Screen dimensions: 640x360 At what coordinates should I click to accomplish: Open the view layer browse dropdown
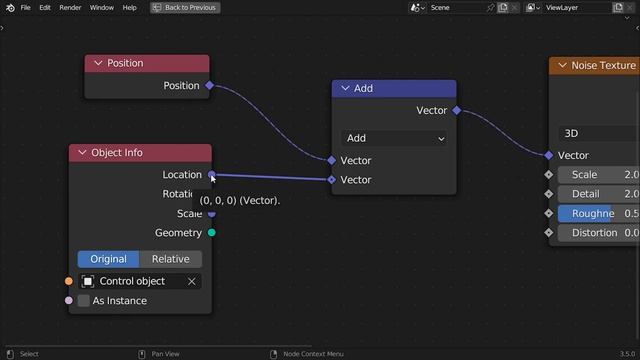533,8
